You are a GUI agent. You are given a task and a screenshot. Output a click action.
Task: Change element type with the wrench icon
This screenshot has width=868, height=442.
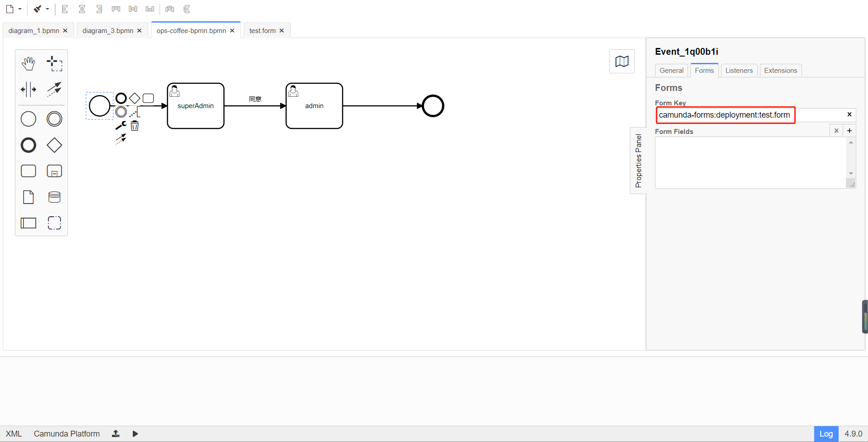(120, 125)
